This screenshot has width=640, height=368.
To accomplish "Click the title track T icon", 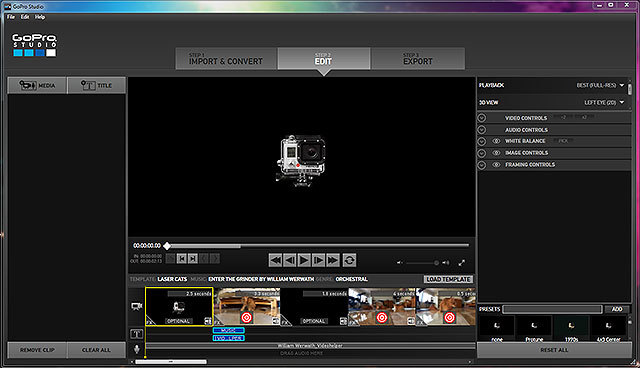I will click(137, 334).
